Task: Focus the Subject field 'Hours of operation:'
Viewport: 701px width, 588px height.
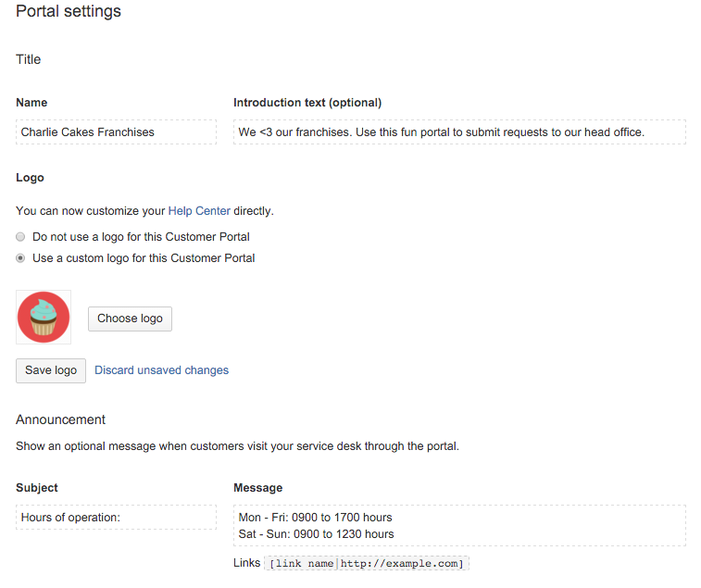Action: click(x=117, y=518)
